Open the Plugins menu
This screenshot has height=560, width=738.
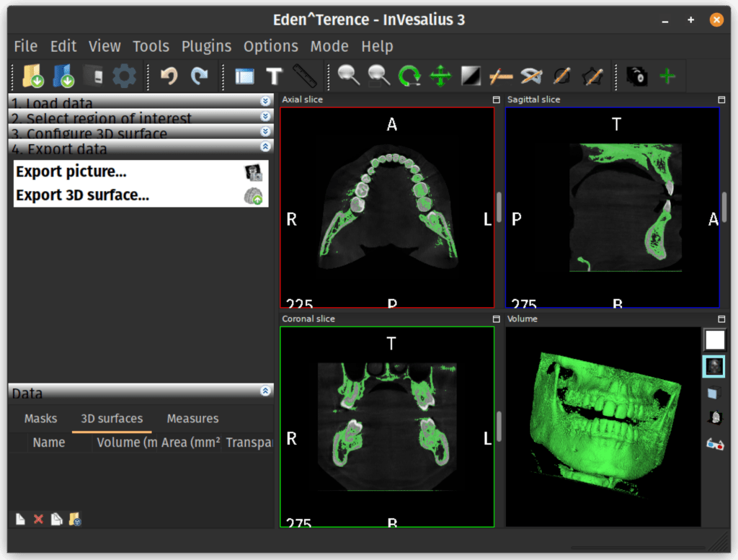pyautogui.click(x=206, y=46)
